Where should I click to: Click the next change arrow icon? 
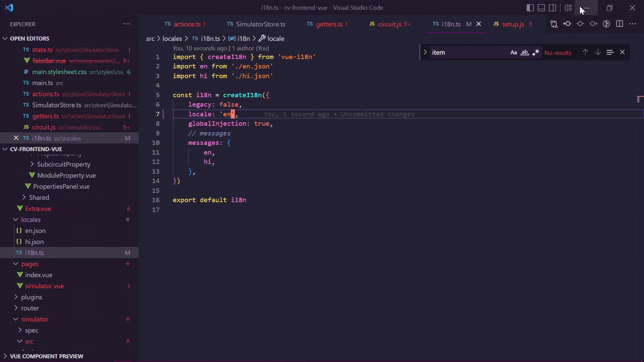(x=593, y=24)
